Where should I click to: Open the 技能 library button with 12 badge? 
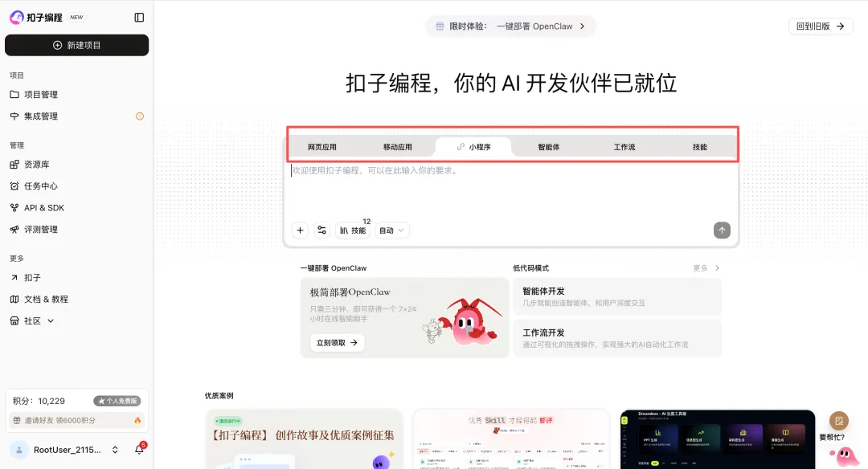click(x=353, y=230)
